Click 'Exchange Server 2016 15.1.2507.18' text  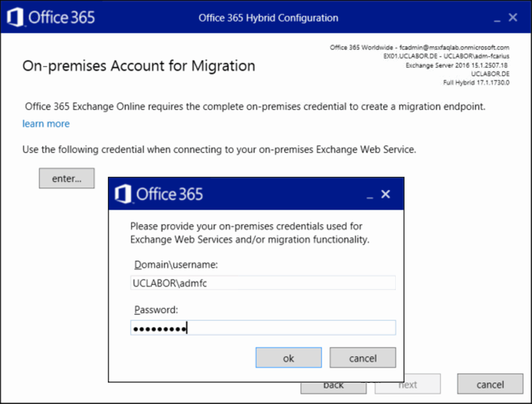457,65
